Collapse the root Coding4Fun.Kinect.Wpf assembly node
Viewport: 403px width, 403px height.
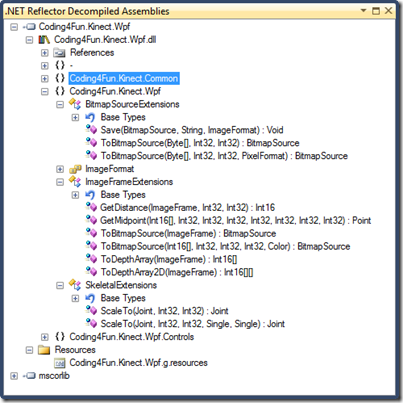(14, 27)
